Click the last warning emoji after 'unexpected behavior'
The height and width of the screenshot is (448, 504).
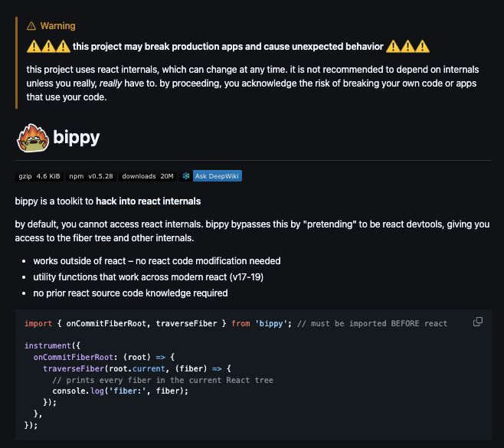423,47
